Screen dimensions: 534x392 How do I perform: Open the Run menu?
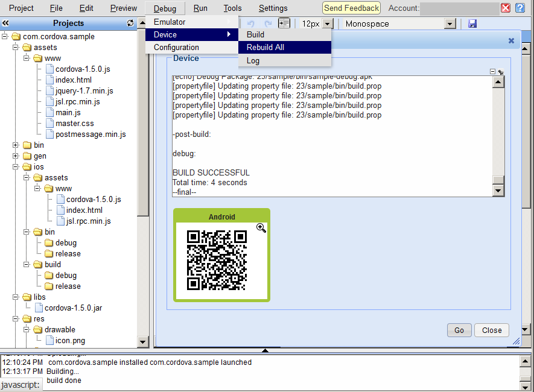pos(200,8)
